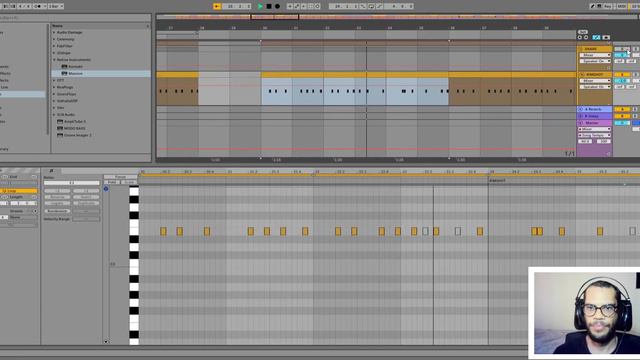This screenshot has width=640, height=360.
Task: Open the KIKSHOT Speaker On dropdown
Action: click(x=595, y=87)
